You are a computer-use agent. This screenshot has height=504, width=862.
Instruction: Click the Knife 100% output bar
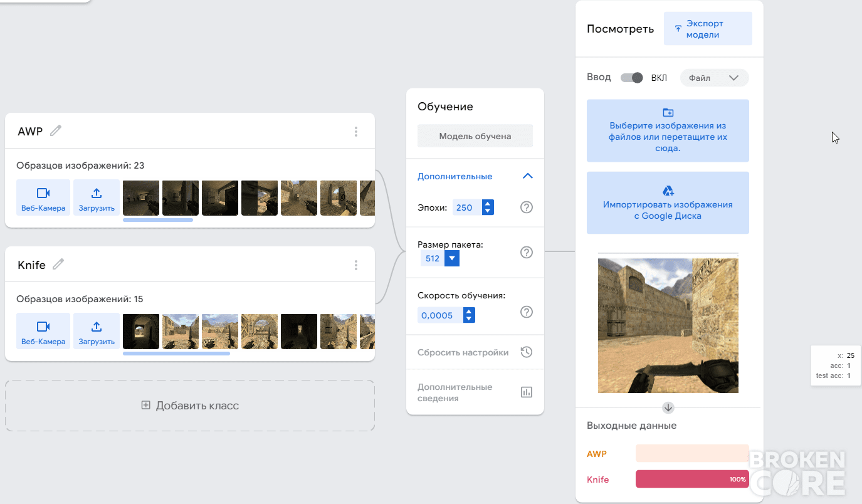[x=692, y=479]
